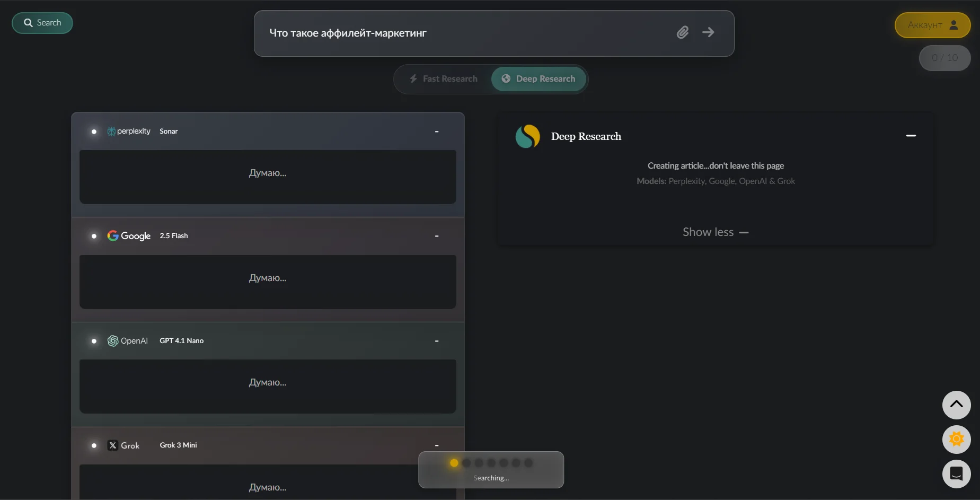Image resolution: width=980 pixels, height=500 pixels.
Task: Click the Perplexity logo in the Sonar card
Action: (129, 131)
